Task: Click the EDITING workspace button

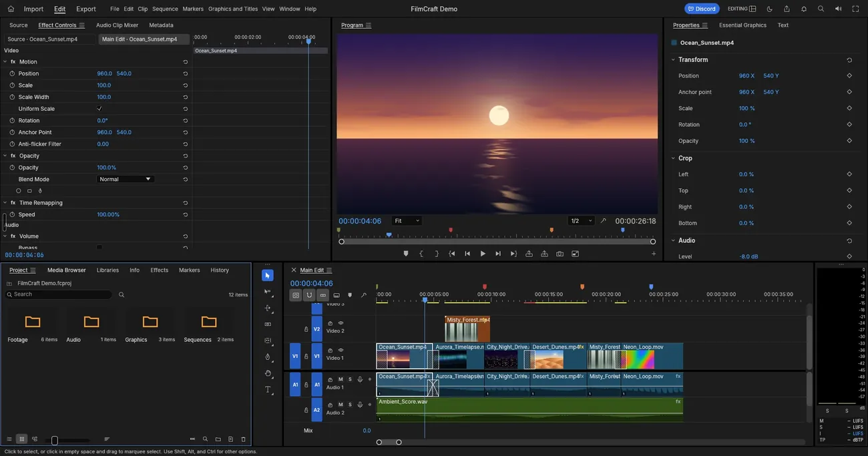Action: click(x=742, y=9)
